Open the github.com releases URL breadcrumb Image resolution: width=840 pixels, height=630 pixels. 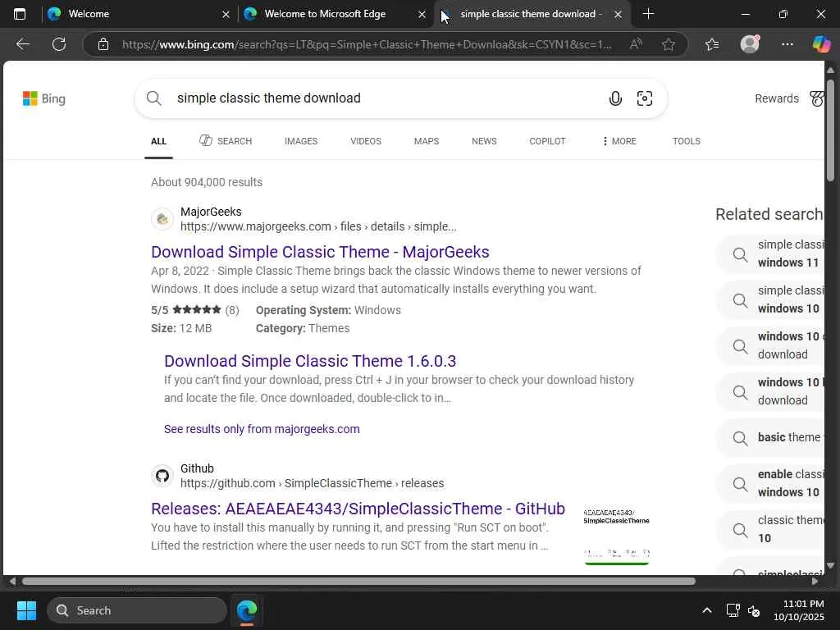(x=313, y=483)
